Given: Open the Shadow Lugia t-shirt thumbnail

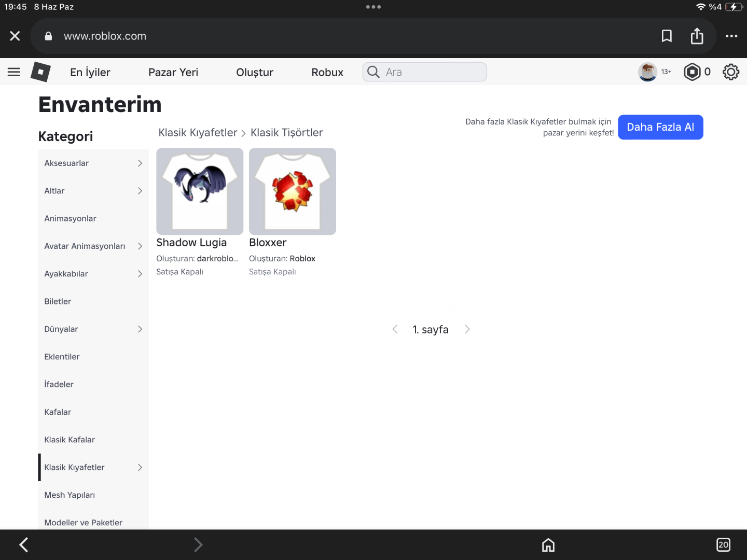Looking at the screenshot, I should click(x=200, y=191).
